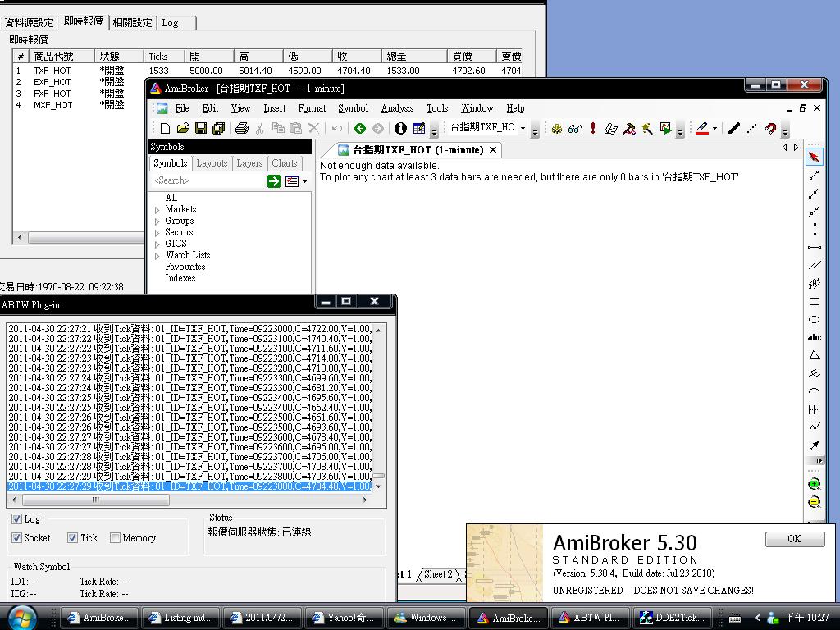The height and width of the screenshot is (630, 840).
Task: Print using the printer toolbar icon
Action: [242, 128]
